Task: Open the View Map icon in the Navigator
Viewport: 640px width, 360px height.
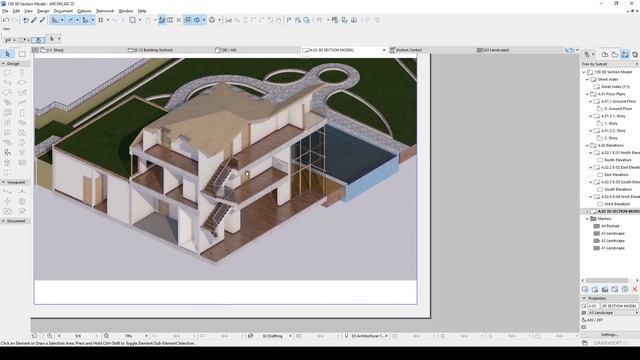Action: point(615,54)
